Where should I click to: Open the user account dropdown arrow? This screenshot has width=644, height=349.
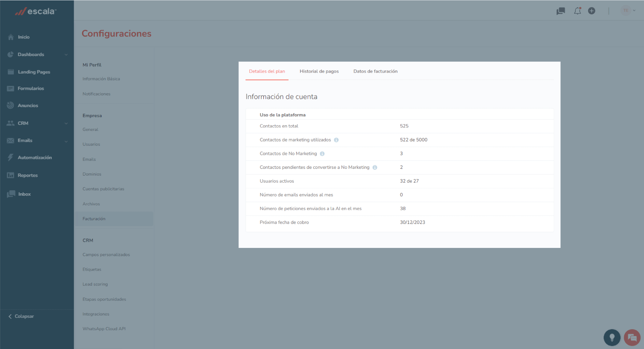pyautogui.click(x=634, y=11)
